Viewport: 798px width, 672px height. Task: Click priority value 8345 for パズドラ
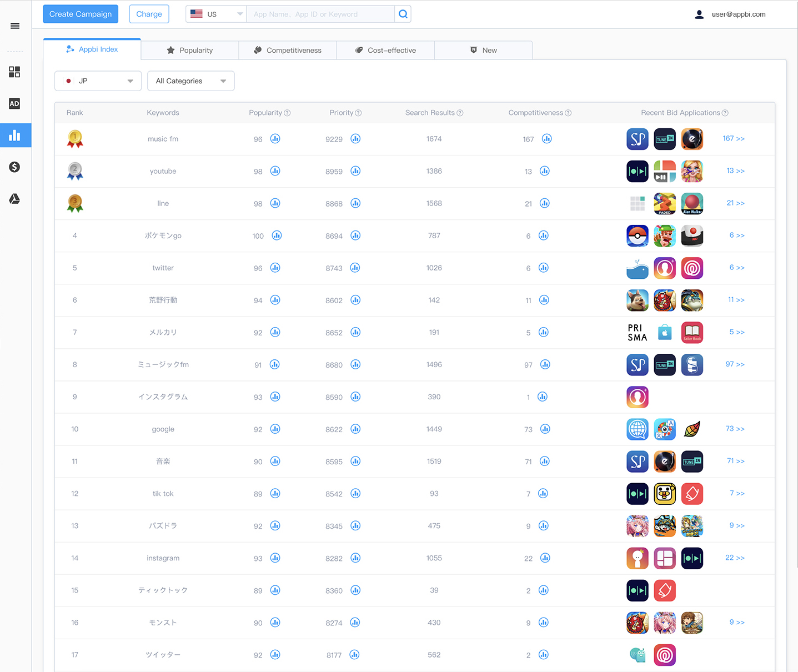pyautogui.click(x=334, y=526)
